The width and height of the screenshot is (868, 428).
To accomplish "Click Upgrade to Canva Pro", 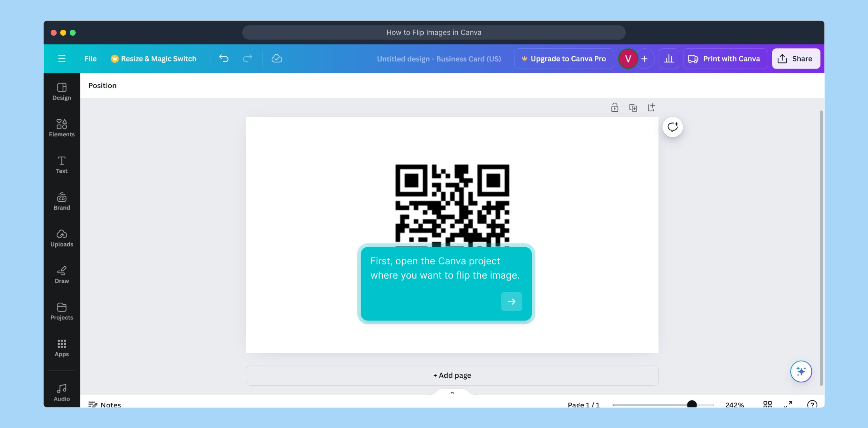I will (564, 59).
